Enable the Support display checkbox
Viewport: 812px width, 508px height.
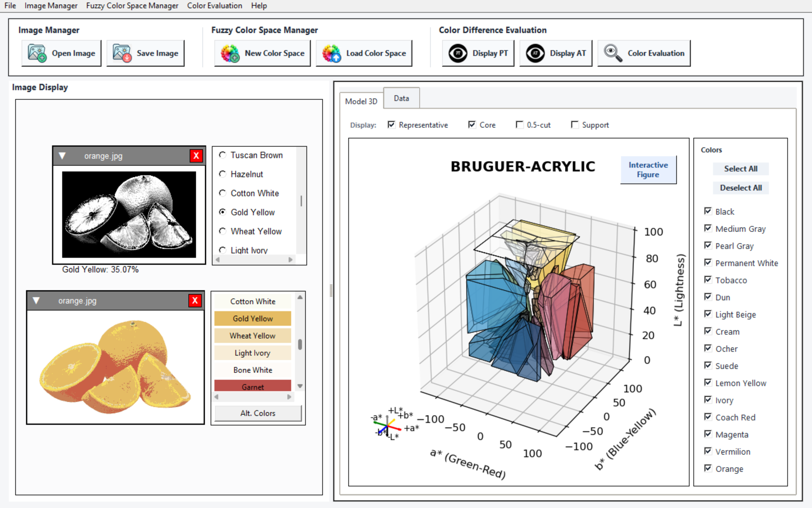pyautogui.click(x=574, y=124)
